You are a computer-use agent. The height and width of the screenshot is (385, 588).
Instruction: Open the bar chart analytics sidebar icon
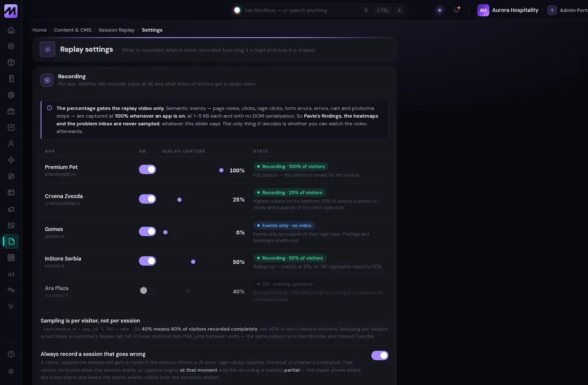[11, 274]
